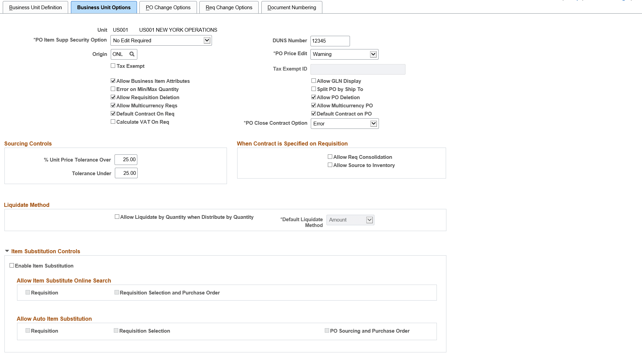
Task: Check Error on Min/Max Quantity
Action: [113, 89]
